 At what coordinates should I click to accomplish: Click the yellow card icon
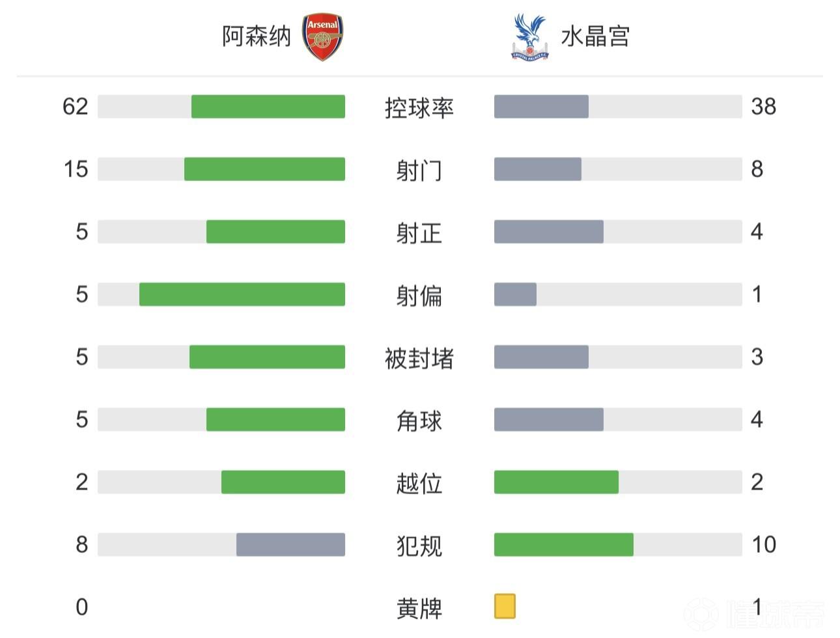[x=505, y=606]
